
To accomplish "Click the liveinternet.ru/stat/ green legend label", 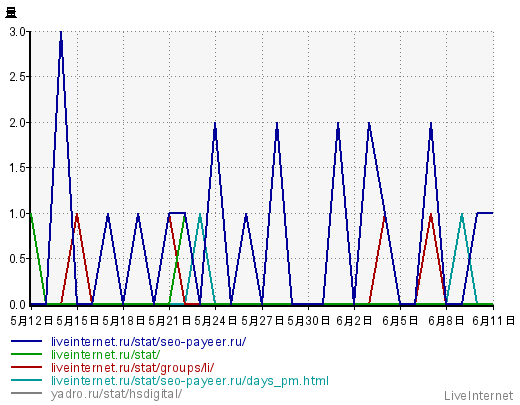I will 105,354.
